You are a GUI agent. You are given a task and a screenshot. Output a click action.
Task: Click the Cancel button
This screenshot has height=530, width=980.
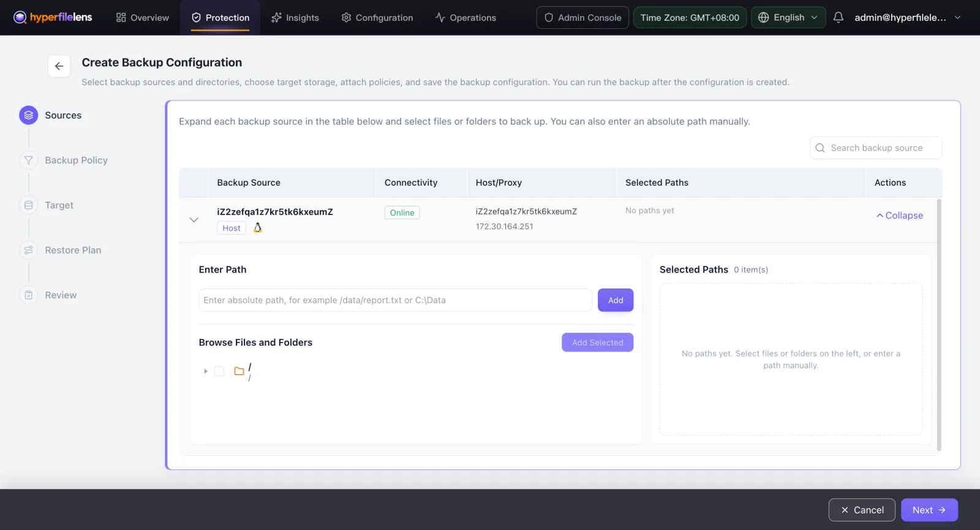coord(862,510)
